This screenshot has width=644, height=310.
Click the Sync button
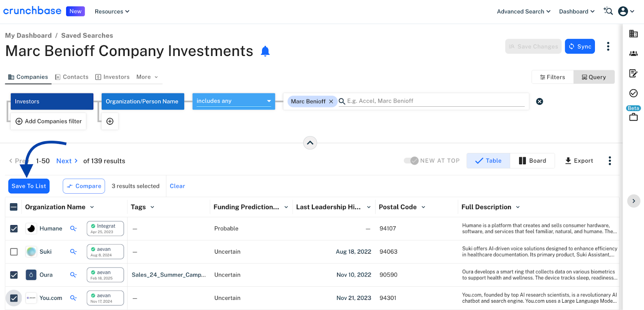580,46
